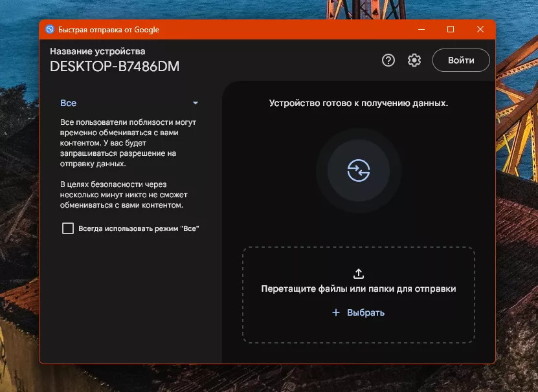Click text Устройство готово к получению данных
This screenshot has height=392, width=538.
pos(358,103)
